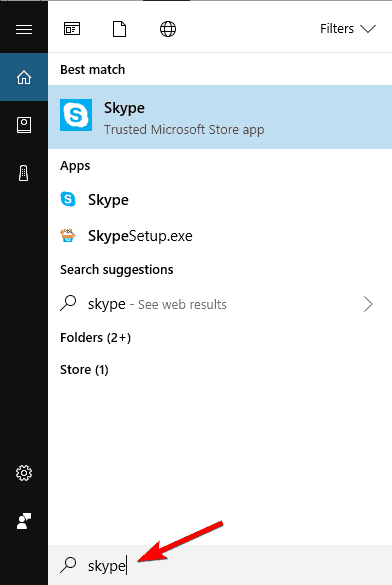
Task: Click the Search suggestions heading
Action: point(117,270)
